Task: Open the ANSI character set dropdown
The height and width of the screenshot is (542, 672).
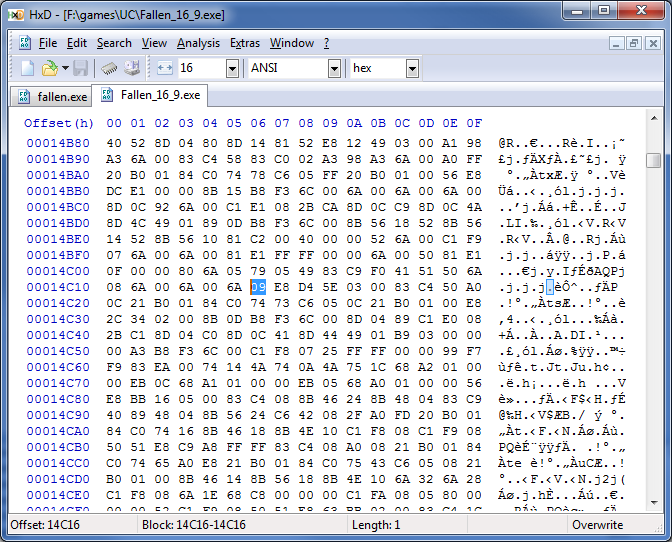Action: [334, 69]
